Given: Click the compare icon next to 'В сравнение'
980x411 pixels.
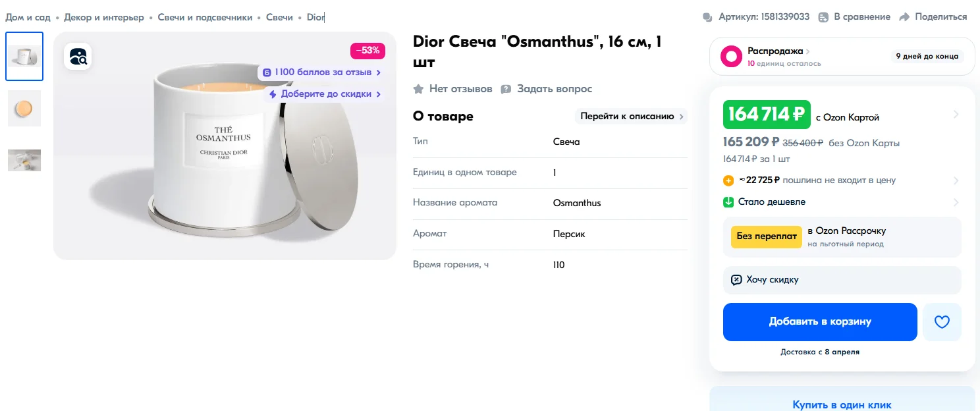Looking at the screenshot, I should (x=823, y=17).
